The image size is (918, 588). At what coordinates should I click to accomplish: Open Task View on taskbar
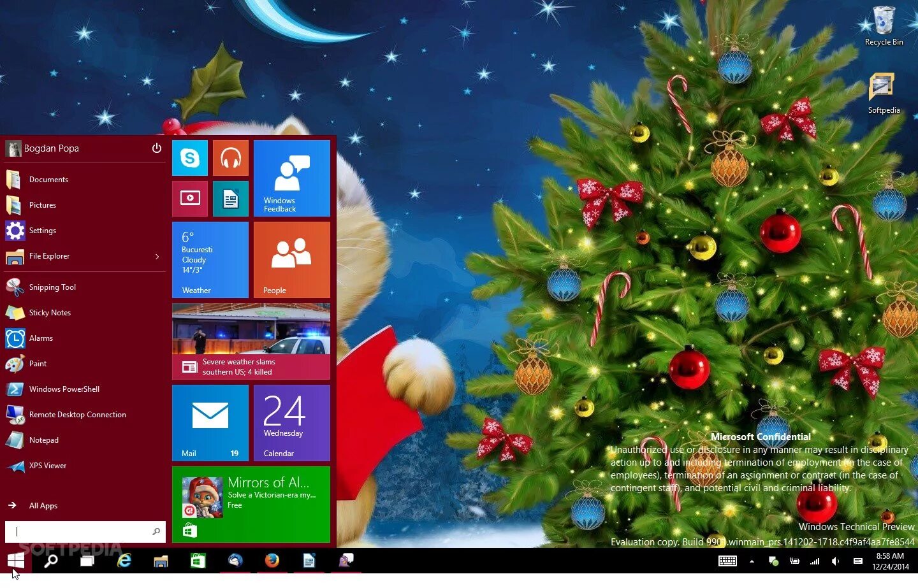click(x=87, y=561)
